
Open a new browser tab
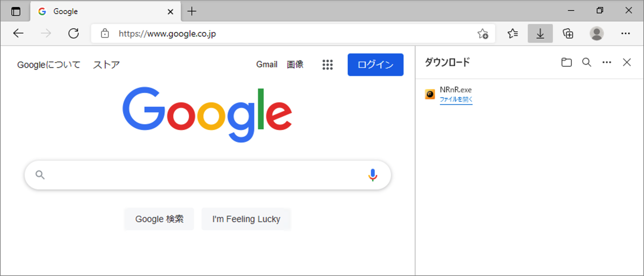pos(192,12)
